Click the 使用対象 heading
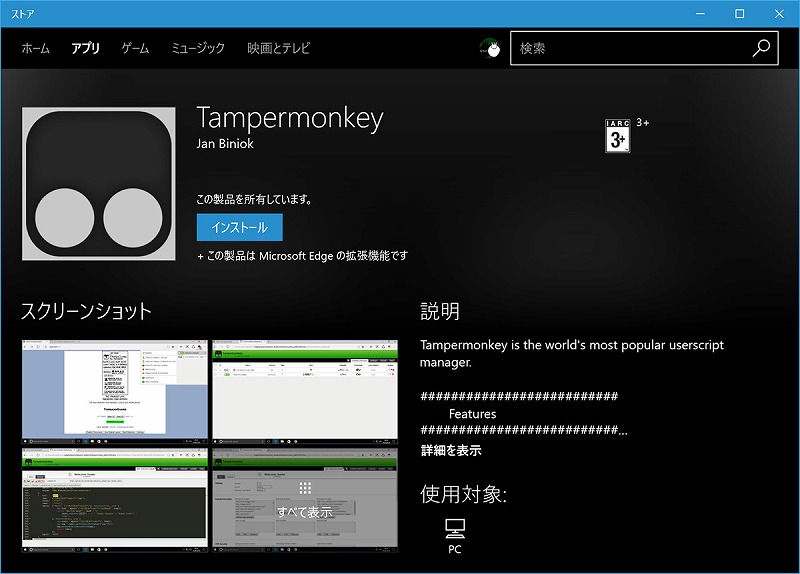 [463, 494]
